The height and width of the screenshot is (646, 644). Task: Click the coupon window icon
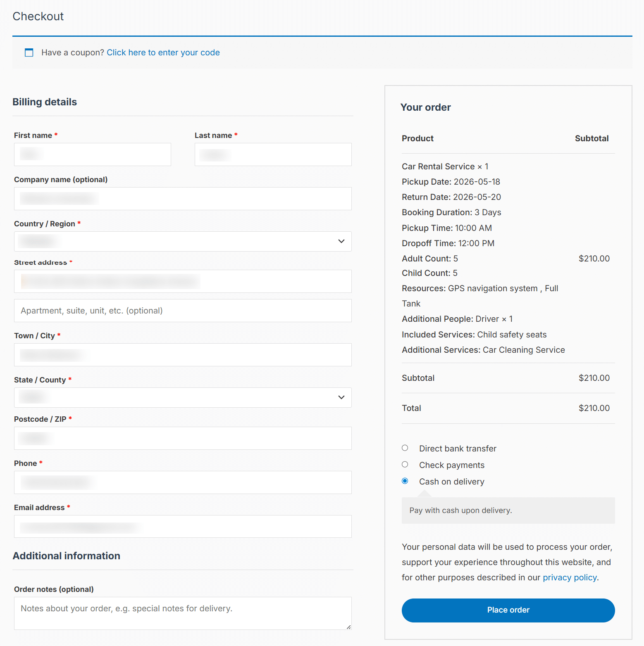click(29, 52)
